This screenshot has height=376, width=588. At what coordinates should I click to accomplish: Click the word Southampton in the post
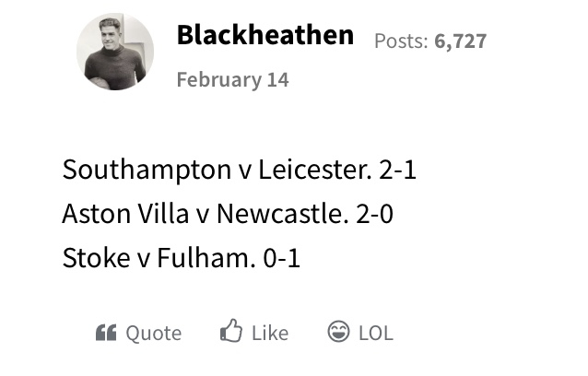(x=147, y=170)
